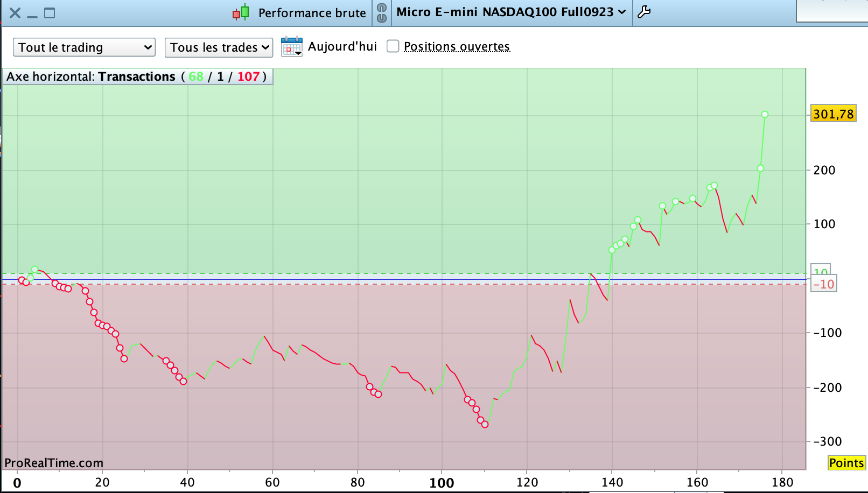This screenshot has width=868, height=493.
Task: Open the calendar date picker icon
Action: tap(292, 47)
